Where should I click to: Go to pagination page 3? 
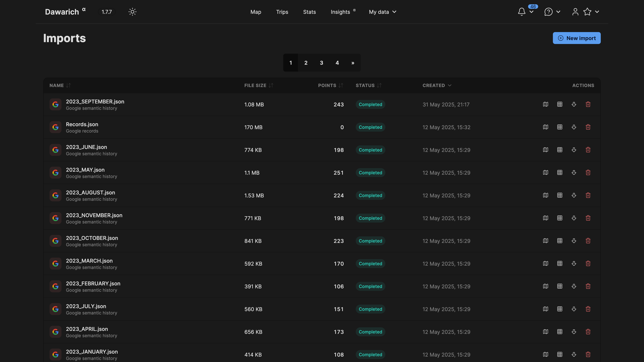(321, 63)
